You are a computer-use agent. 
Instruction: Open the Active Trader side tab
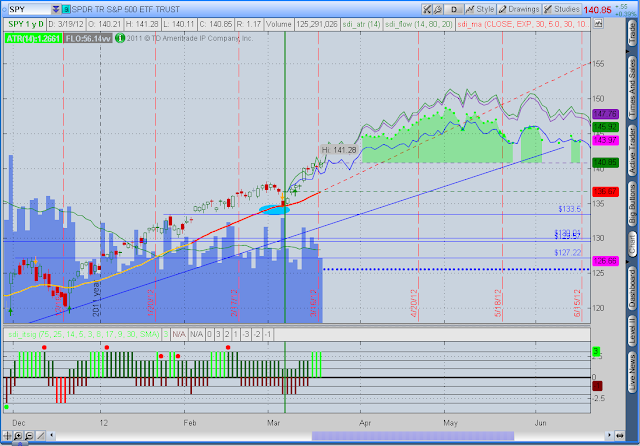632,149
